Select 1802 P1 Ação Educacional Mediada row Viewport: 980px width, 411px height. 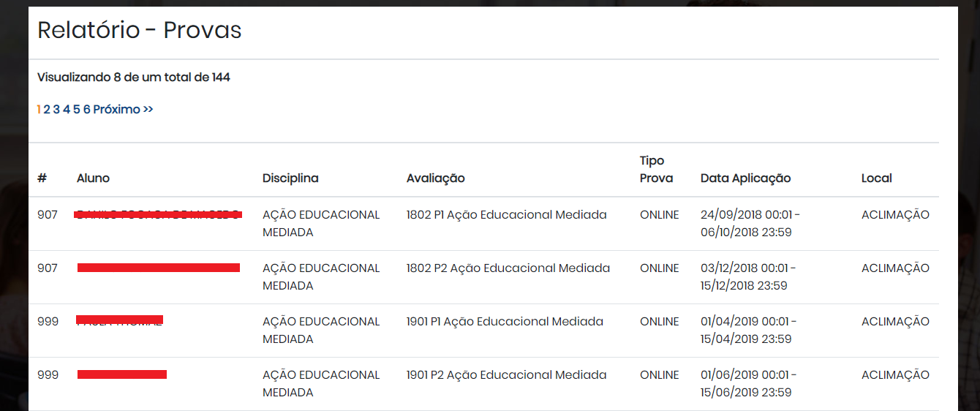pyautogui.click(x=483, y=224)
